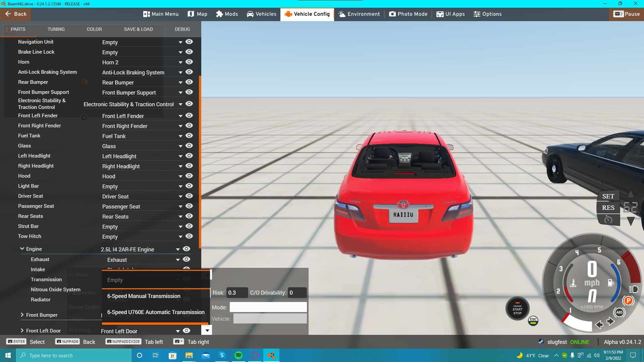644x362 pixels.
Task: Collapse the Engine tree section
Action: click(x=22, y=249)
